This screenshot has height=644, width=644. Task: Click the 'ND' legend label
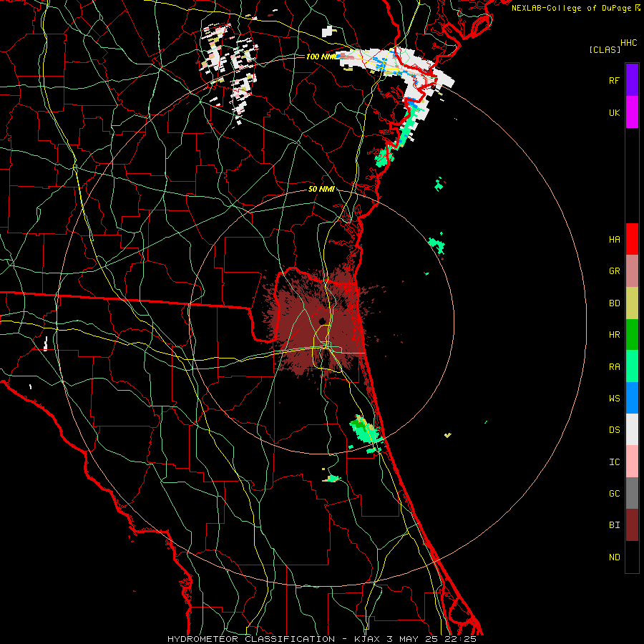coord(614,557)
